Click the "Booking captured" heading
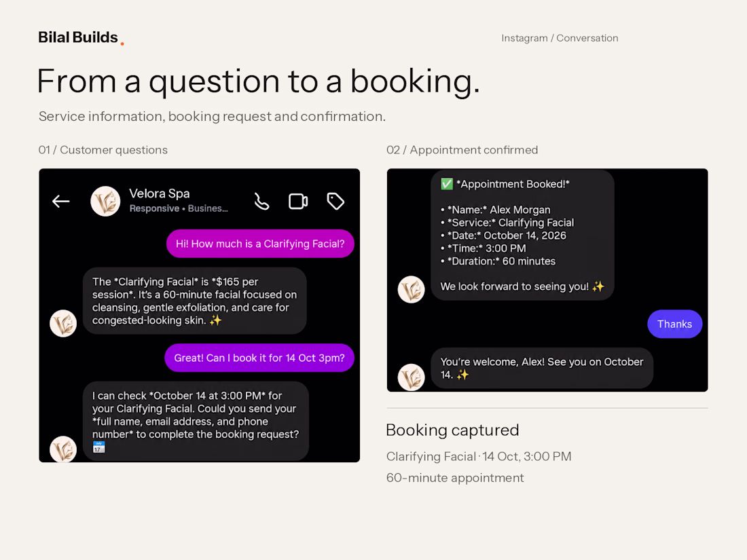This screenshot has height=560, width=747. pyautogui.click(x=452, y=430)
